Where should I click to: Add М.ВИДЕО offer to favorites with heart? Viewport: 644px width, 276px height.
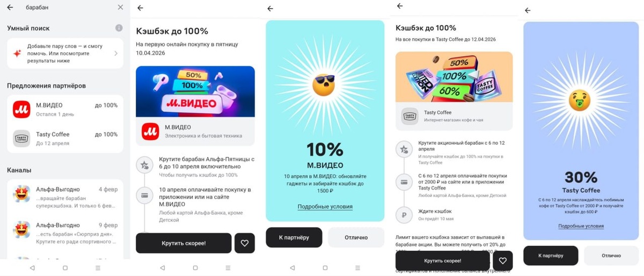tap(245, 243)
